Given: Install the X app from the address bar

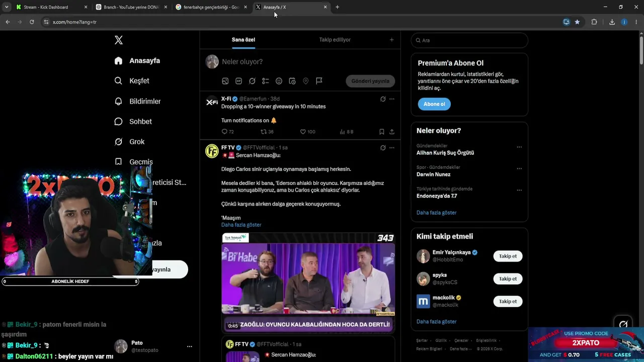Looking at the screenshot, I should tap(567, 22).
